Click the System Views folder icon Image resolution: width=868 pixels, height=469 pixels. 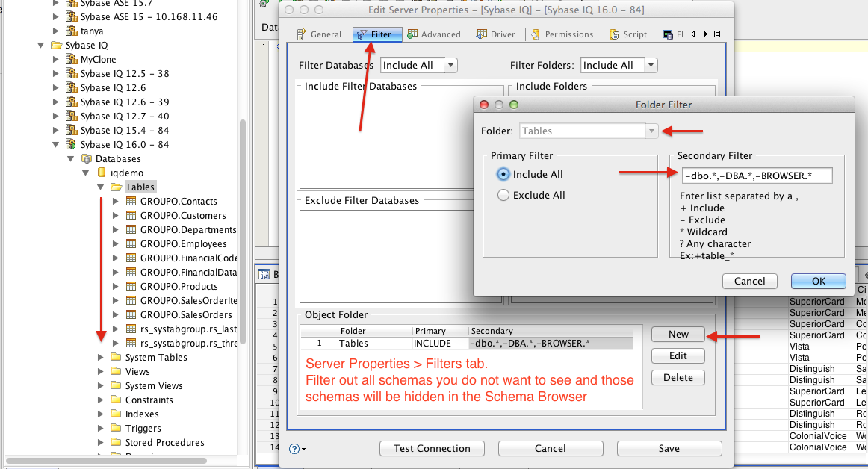pos(116,385)
